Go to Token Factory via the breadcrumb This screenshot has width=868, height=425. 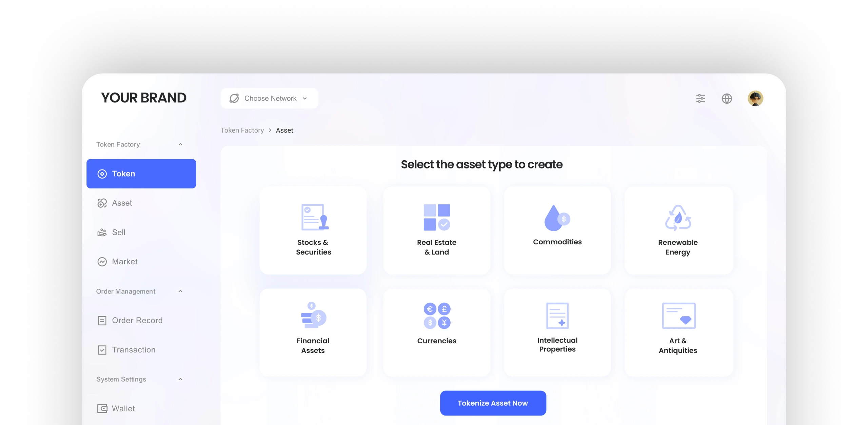pos(242,130)
